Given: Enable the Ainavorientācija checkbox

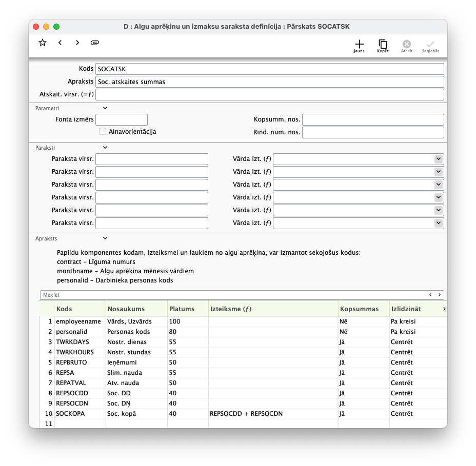Looking at the screenshot, I should (103, 131).
